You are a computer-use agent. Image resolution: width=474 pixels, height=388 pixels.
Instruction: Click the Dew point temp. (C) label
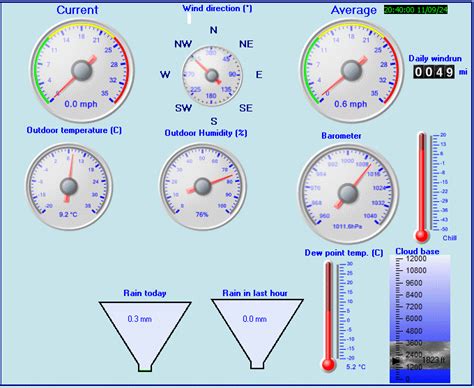[x=344, y=253]
